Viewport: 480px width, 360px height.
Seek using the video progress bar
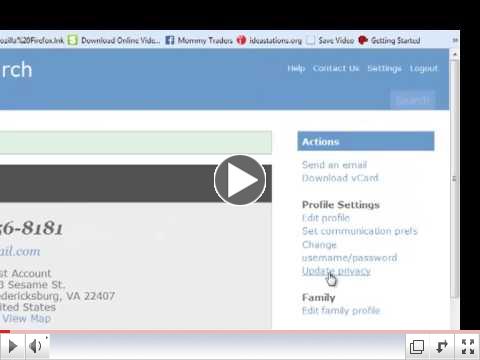coord(240,331)
